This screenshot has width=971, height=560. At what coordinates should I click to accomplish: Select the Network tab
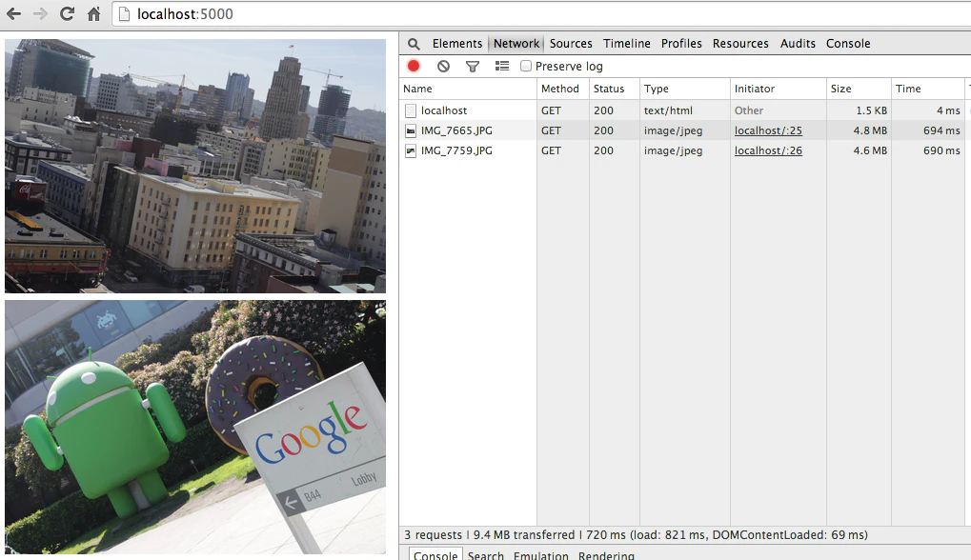516,43
